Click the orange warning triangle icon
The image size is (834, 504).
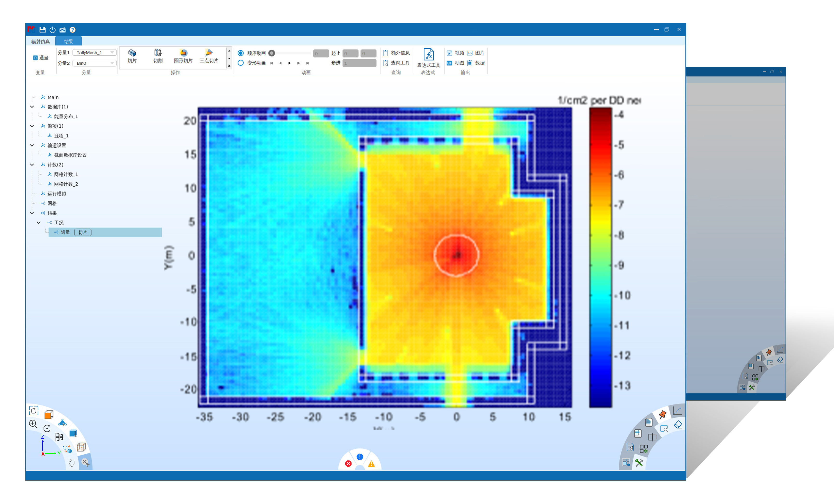371,464
